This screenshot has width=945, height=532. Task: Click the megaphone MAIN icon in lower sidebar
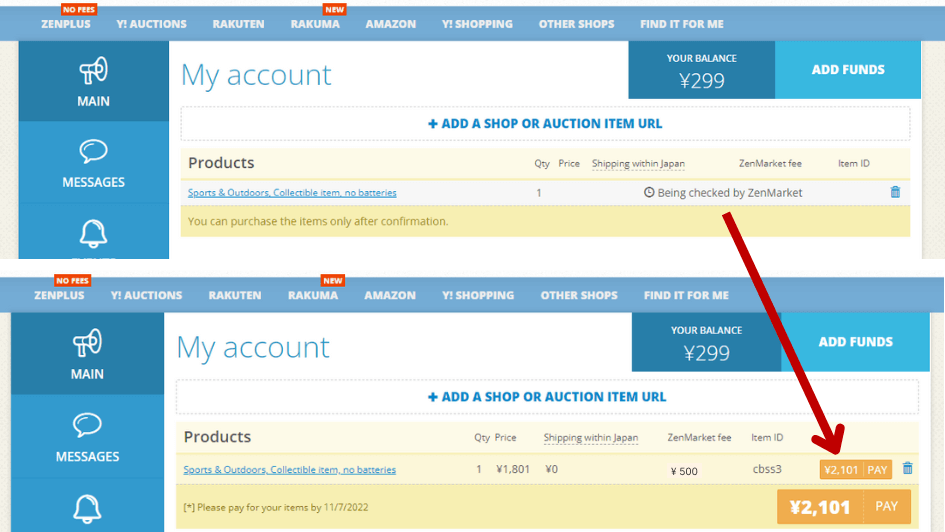pos(87,343)
